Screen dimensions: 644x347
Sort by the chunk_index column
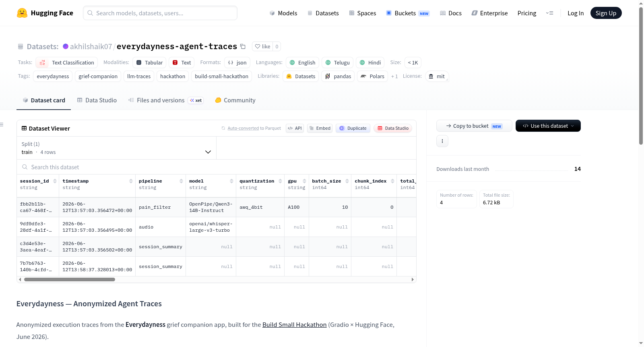[392, 181]
